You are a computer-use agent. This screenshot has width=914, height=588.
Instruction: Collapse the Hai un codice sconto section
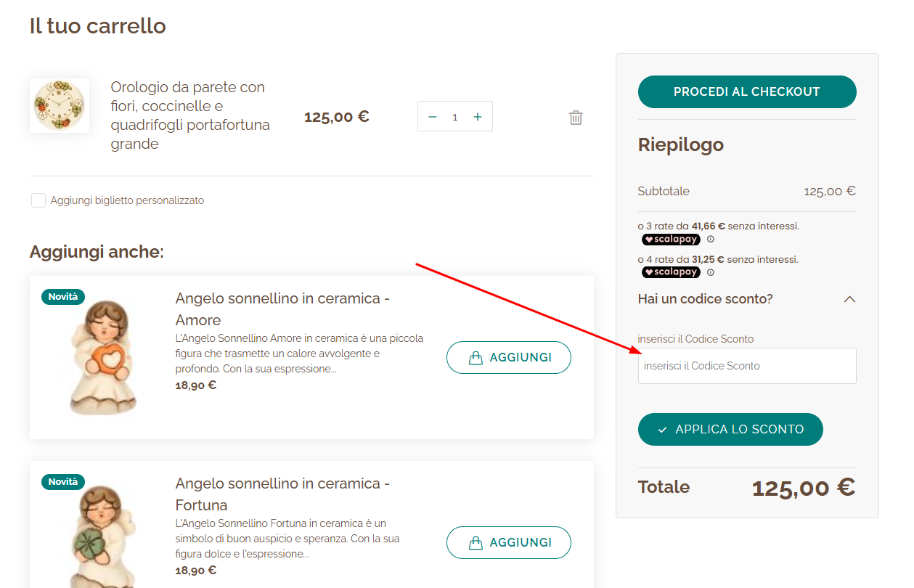[x=849, y=298]
